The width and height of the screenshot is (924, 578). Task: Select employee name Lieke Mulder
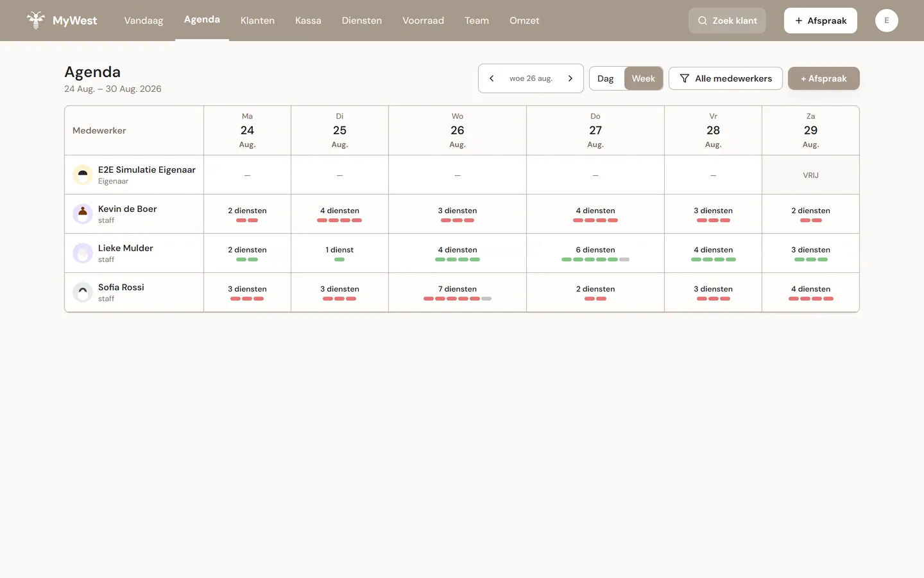point(126,248)
